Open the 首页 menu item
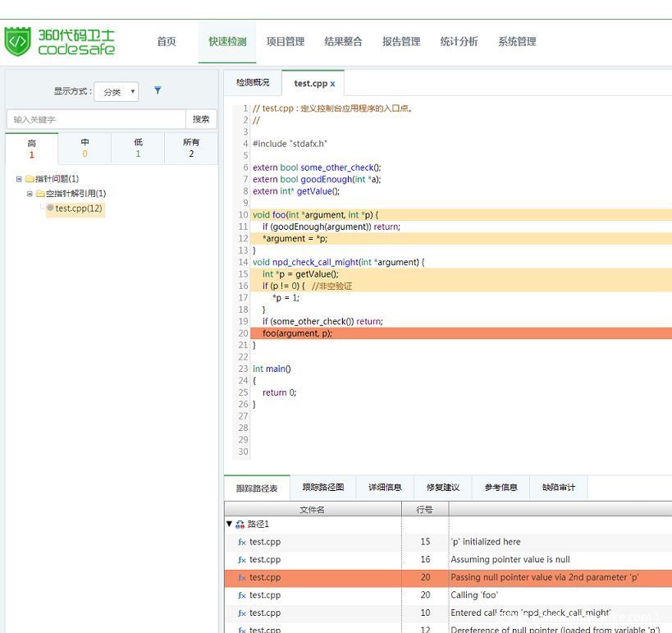The width and height of the screenshot is (672, 633). [x=167, y=42]
